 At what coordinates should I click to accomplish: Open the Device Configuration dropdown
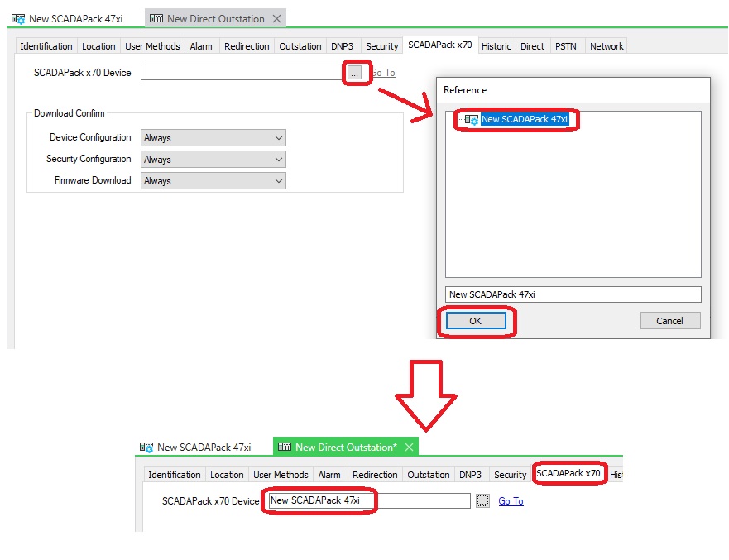coord(213,138)
